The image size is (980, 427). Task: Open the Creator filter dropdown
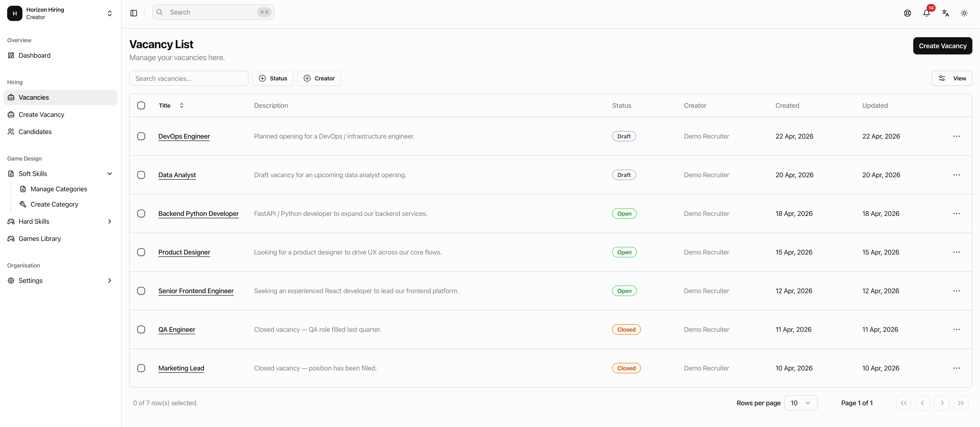pos(319,78)
